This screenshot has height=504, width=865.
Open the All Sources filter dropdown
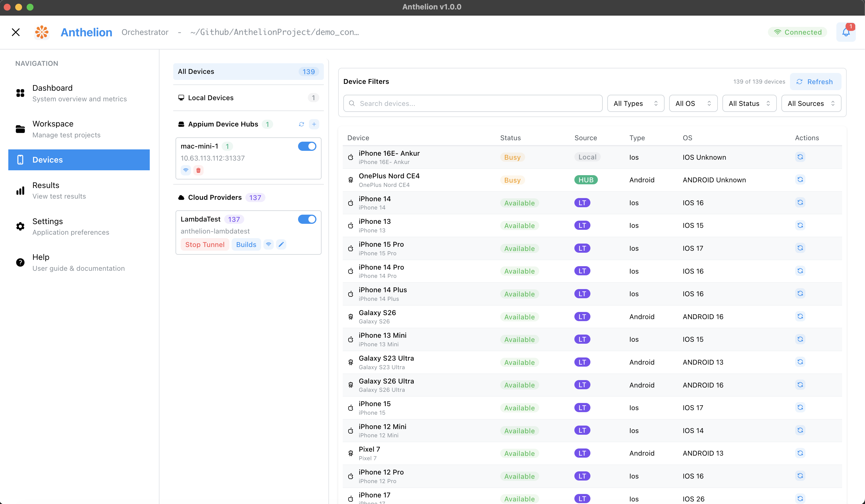pyautogui.click(x=811, y=103)
